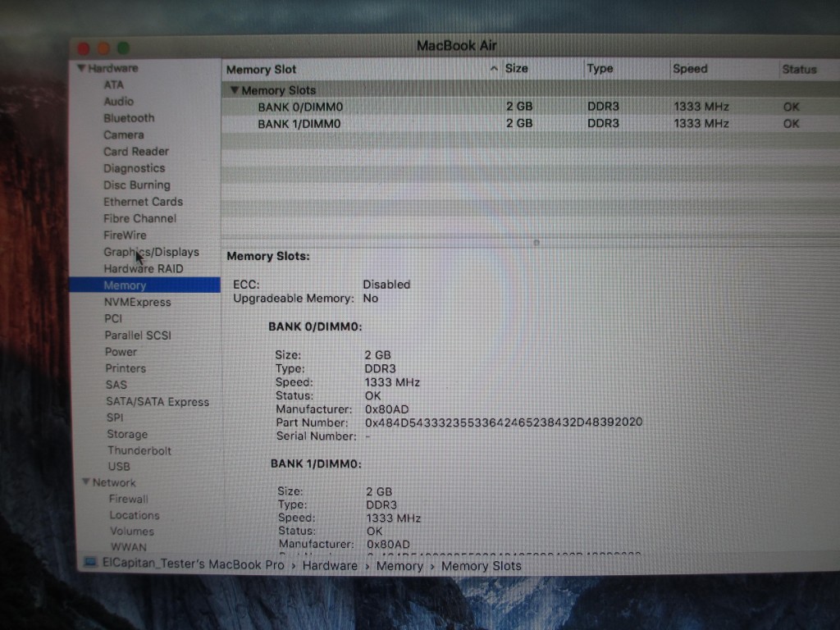Go to Memory Slots in the path bar

tap(481, 566)
